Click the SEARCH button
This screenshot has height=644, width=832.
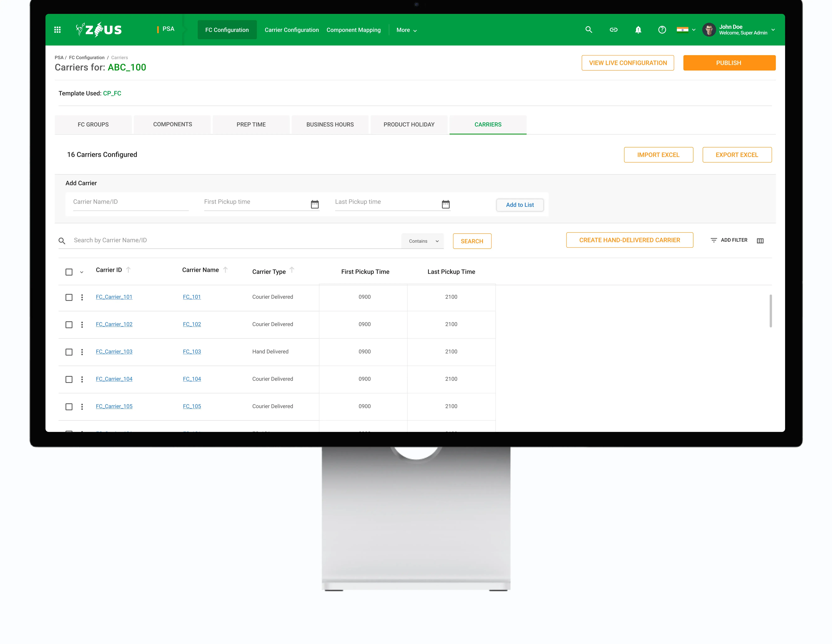click(x=472, y=241)
